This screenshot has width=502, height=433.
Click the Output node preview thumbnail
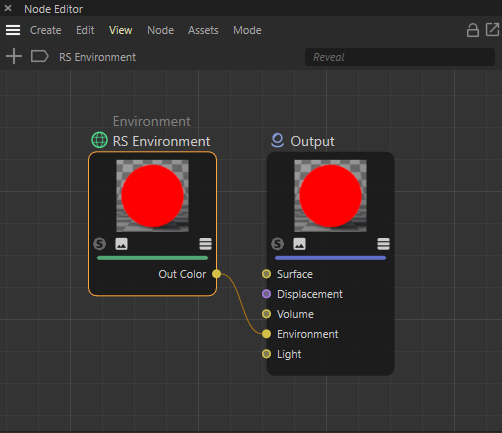click(330, 196)
